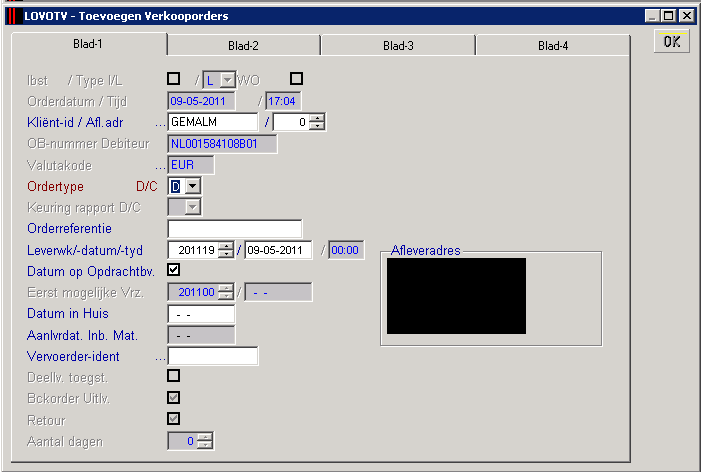
Task: Open the Ordertype D/C dropdown
Action: [x=192, y=186]
